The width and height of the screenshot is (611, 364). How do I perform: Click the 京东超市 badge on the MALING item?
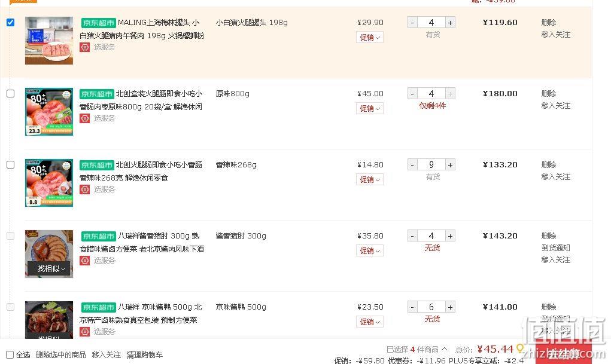tap(99, 23)
